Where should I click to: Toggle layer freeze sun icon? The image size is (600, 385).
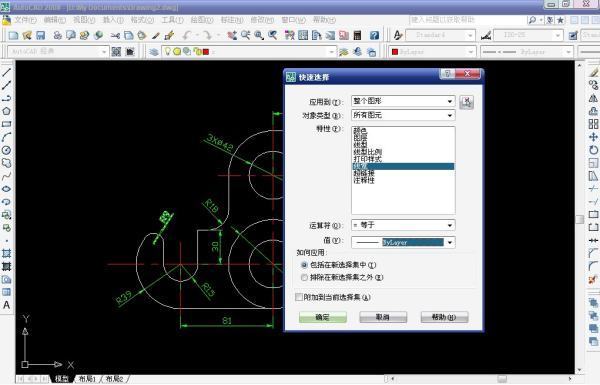click(x=177, y=51)
